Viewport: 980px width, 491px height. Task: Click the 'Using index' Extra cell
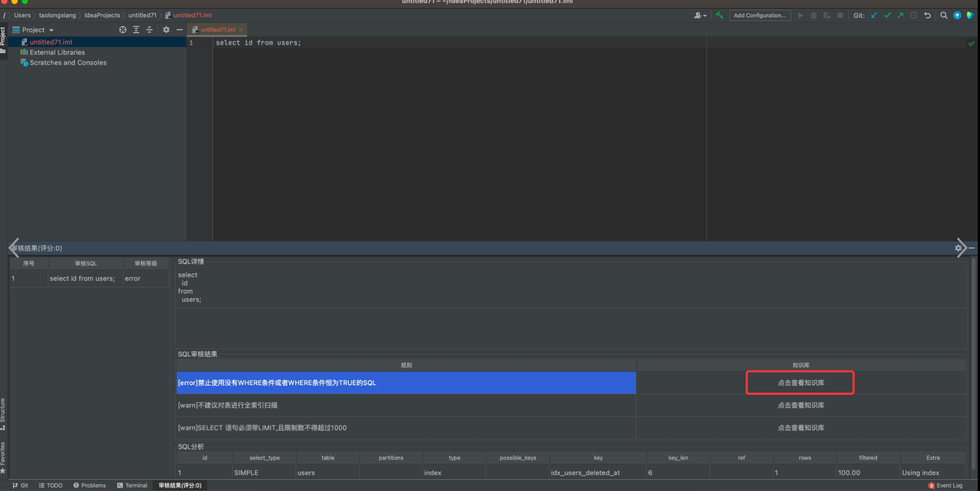933,473
